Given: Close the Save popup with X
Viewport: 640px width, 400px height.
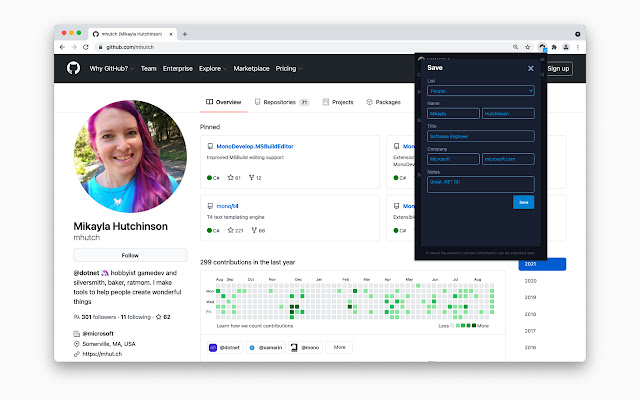Looking at the screenshot, I should coord(531,68).
